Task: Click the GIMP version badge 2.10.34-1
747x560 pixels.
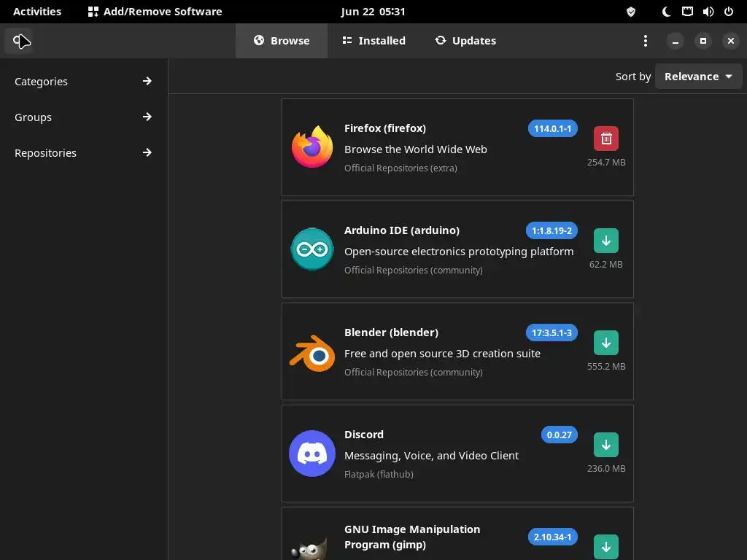Action: point(553,537)
